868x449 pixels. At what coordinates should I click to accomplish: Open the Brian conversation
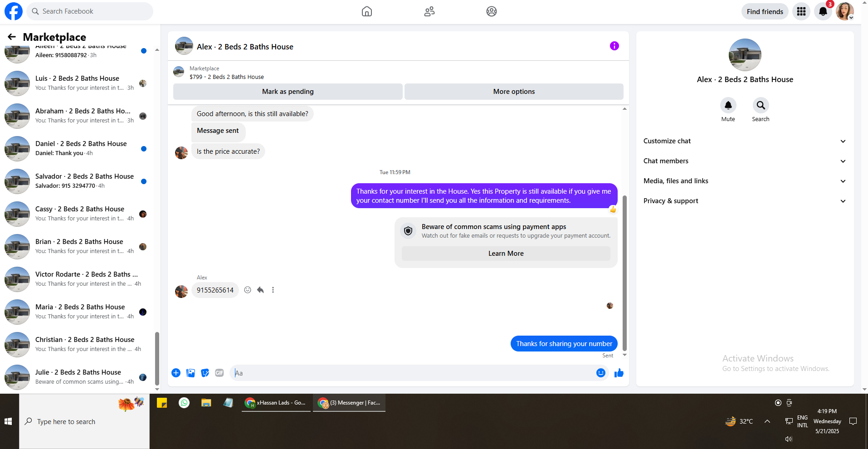pyautogui.click(x=77, y=247)
